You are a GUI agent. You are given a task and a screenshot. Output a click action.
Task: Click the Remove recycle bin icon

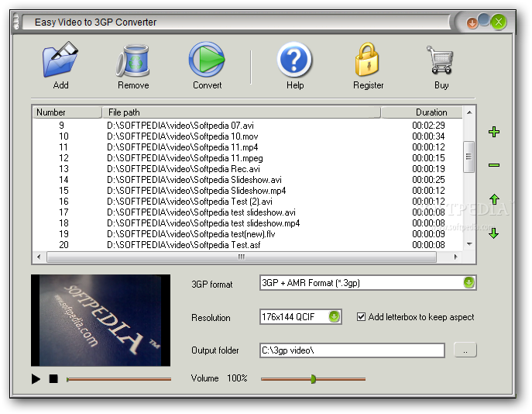click(x=133, y=60)
